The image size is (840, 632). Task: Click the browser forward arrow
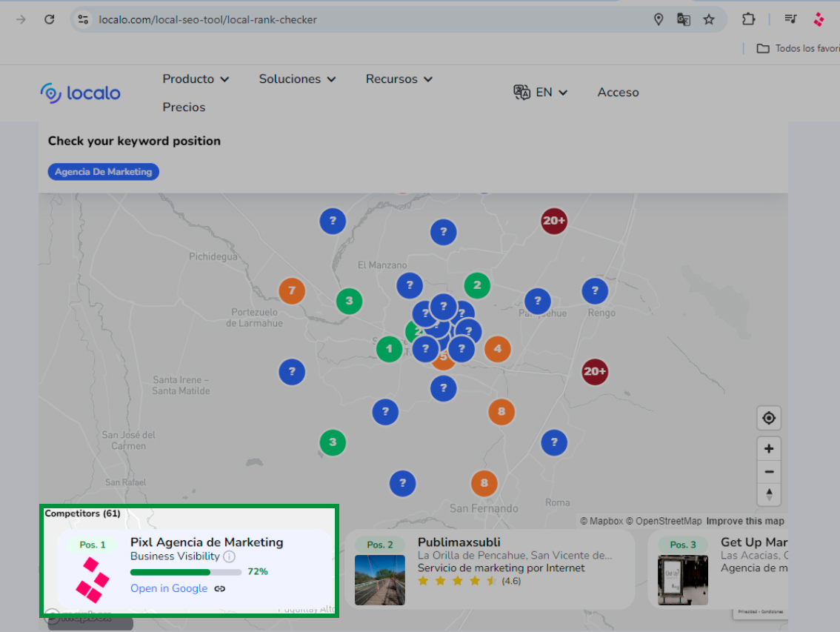point(21,20)
